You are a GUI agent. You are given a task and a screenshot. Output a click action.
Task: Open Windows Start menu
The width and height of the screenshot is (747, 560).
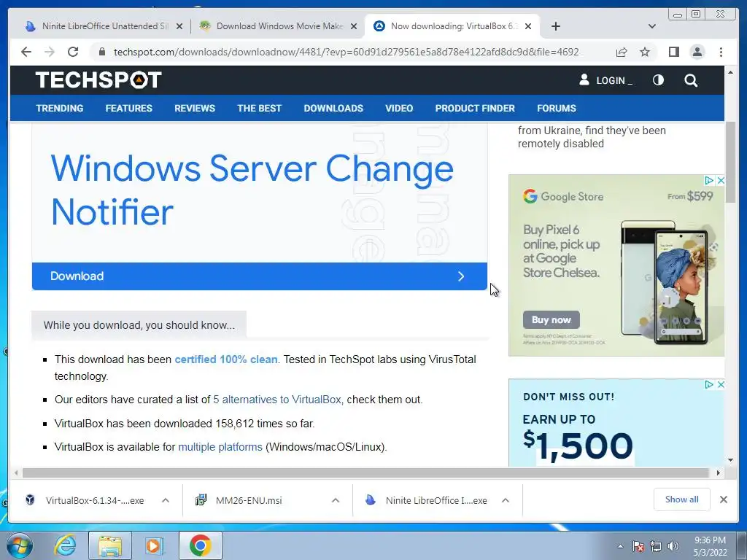(19, 545)
